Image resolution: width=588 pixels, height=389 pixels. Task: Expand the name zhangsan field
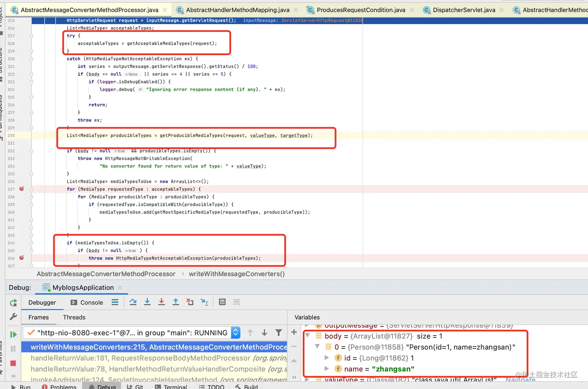point(327,368)
